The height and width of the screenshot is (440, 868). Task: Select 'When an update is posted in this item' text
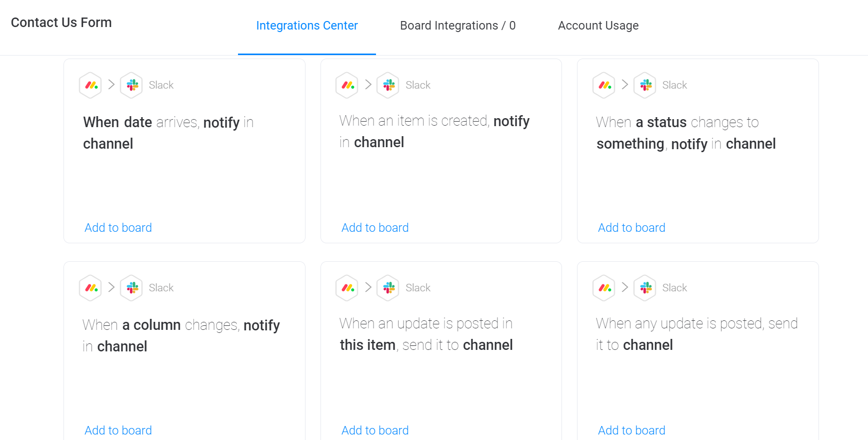pos(426,334)
